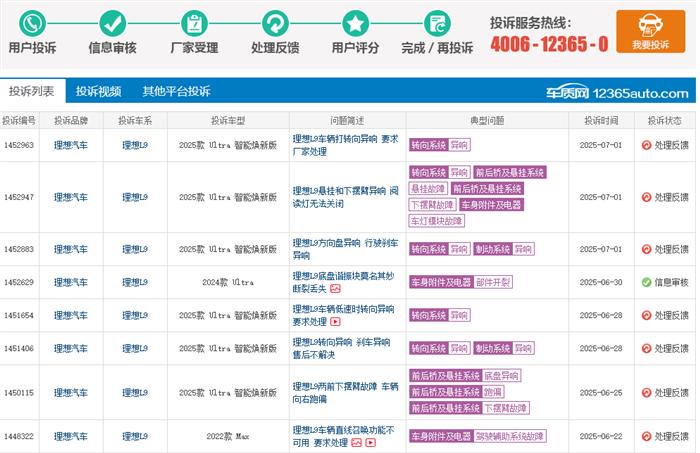The width and height of the screenshot is (700, 453).
Task: Open the 其他平台投诉 tab
Action: click(176, 91)
